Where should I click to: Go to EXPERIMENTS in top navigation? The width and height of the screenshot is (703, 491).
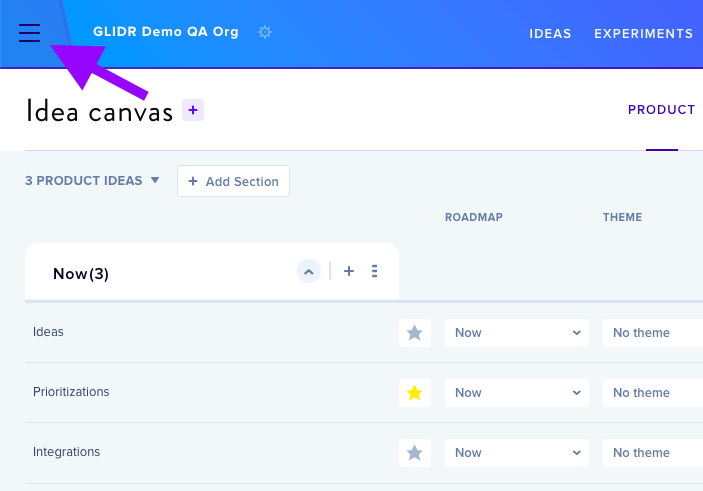click(643, 34)
